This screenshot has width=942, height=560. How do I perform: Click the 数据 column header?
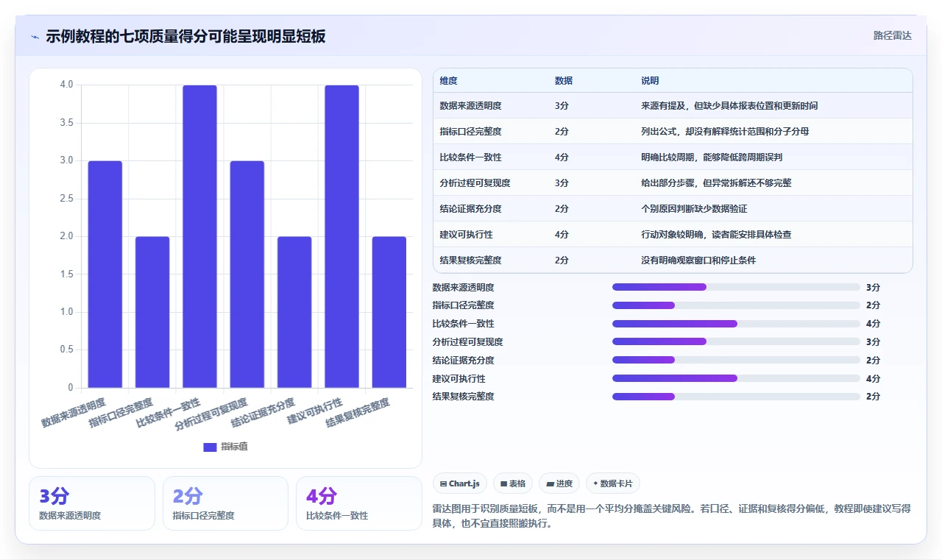[x=564, y=81]
